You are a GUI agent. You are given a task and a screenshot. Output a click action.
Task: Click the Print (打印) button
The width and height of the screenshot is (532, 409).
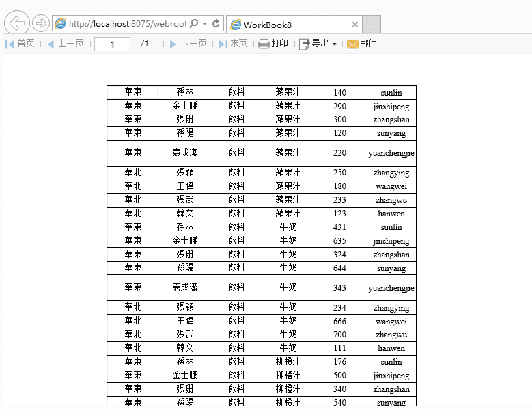pyautogui.click(x=273, y=44)
